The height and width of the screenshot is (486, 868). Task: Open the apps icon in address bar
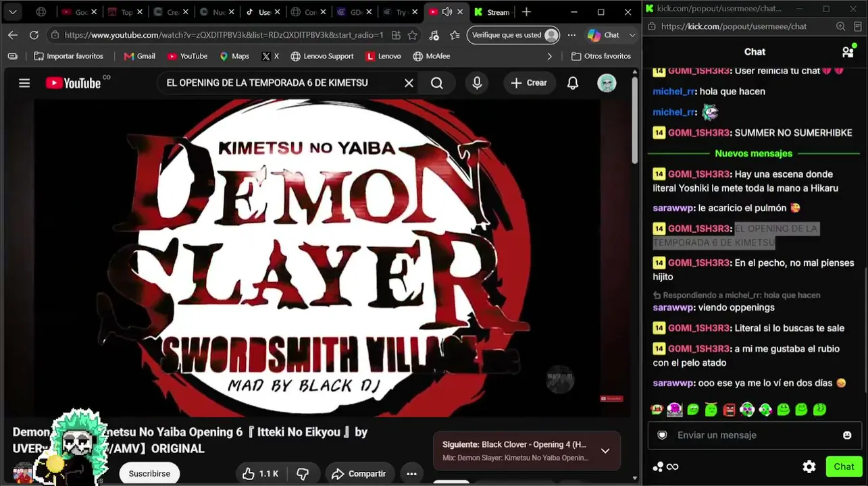coord(396,35)
